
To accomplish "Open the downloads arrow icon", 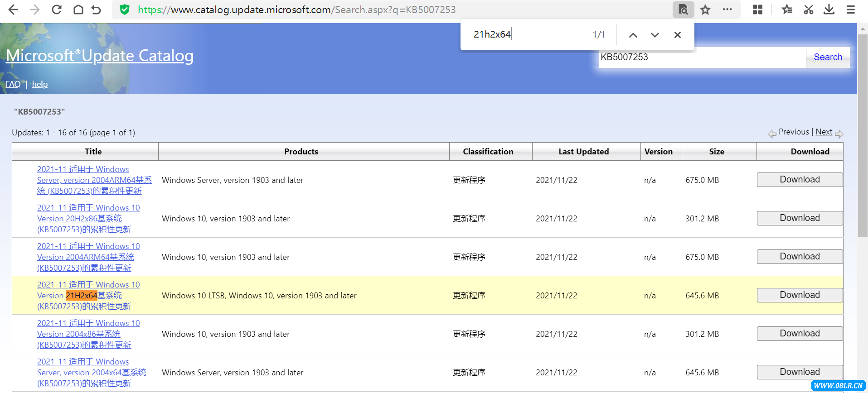I will click(x=829, y=10).
